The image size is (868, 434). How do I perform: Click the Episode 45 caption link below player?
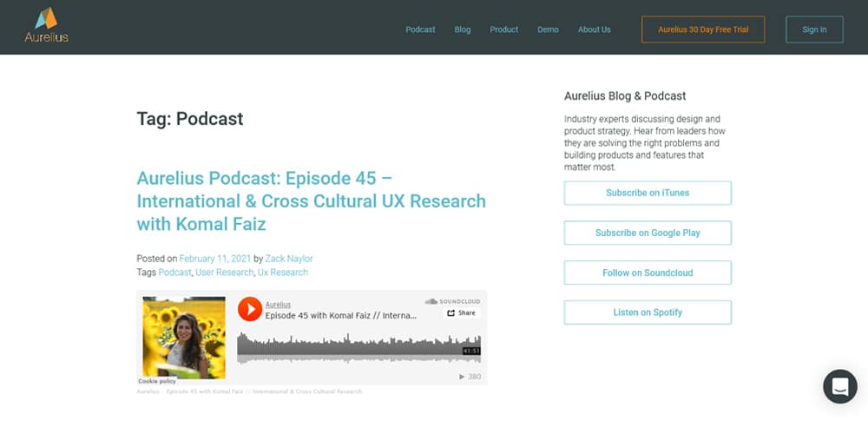tap(264, 391)
